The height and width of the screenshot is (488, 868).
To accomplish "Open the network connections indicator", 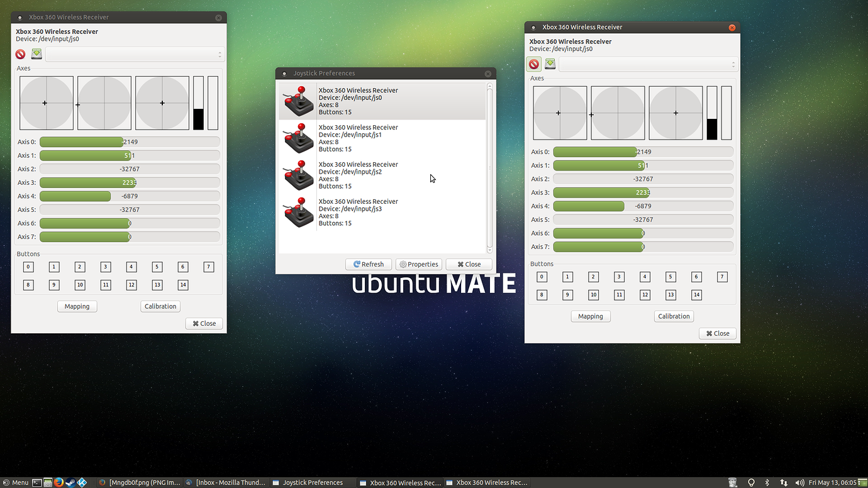I will (784, 483).
